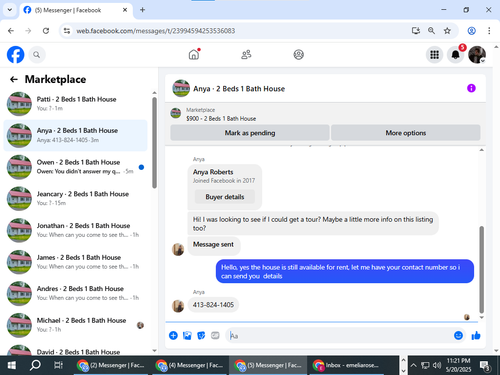The width and height of the screenshot is (500, 375).
Task: Open Task View on taskbar
Action: [58, 365]
